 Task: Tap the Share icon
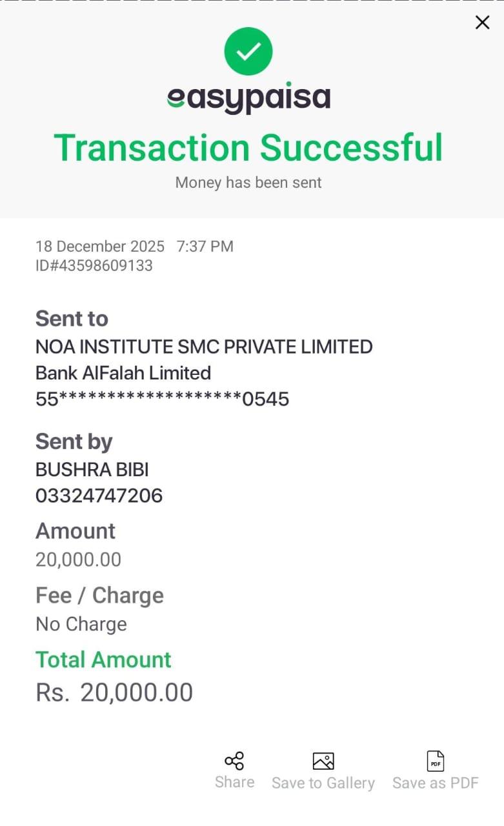click(234, 761)
